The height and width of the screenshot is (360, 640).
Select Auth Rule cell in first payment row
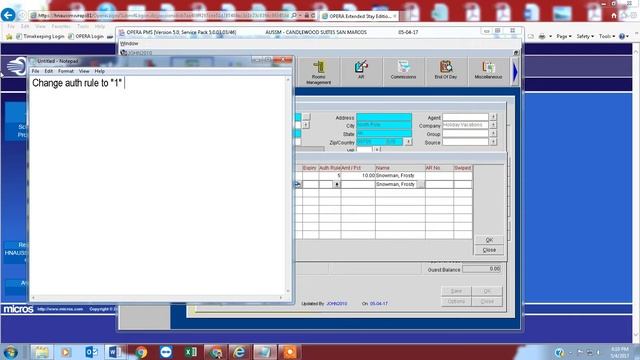pyautogui.click(x=330, y=176)
